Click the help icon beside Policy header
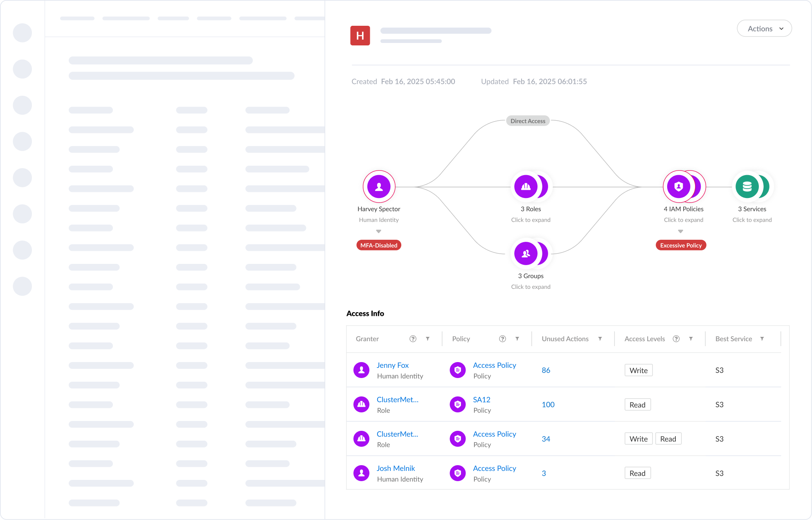This screenshot has width=812, height=520. point(502,339)
